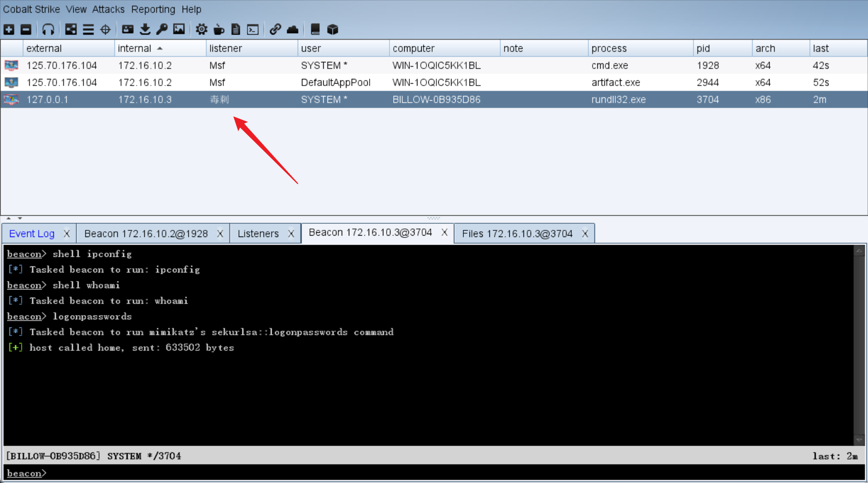Viewport: 868px width, 483px height.
Task: Click session icon for rundll32.exe beacon row
Action: [11, 99]
